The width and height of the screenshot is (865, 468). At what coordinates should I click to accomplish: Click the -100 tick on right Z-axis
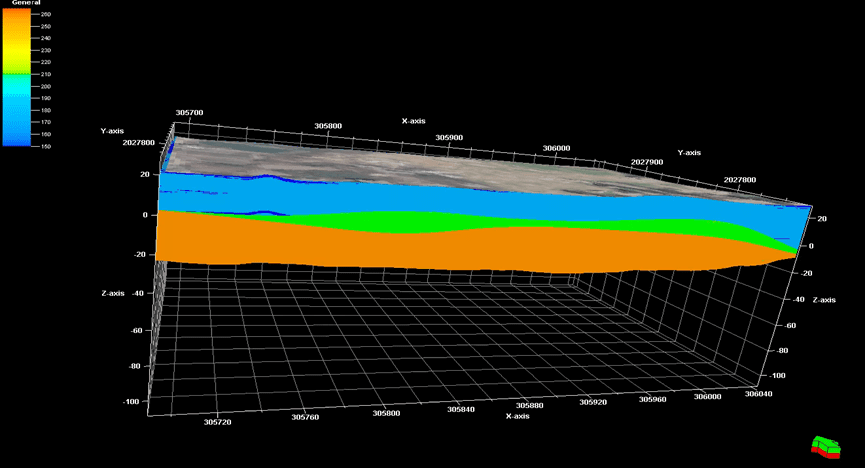coord(777,375)
